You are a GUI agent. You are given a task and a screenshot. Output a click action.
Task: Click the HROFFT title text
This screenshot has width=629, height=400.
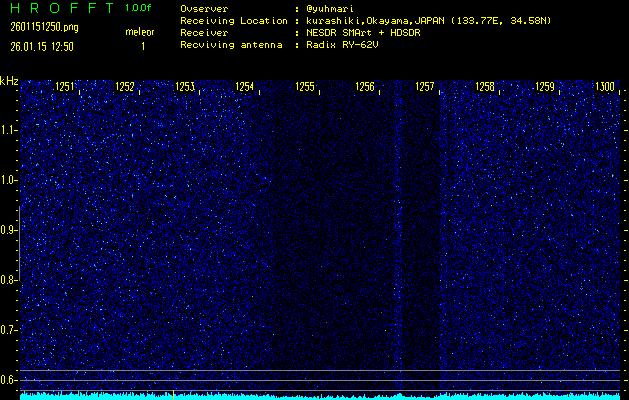click(x=62, y=8)
